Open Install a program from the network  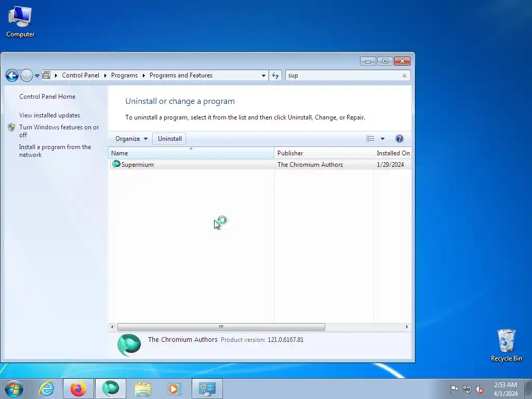[x=55, y=151]
